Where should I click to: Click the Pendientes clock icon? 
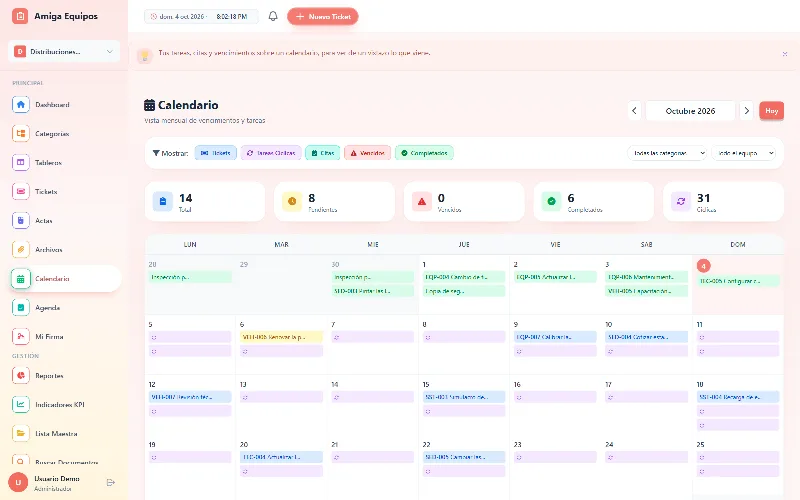click(292, 202)
